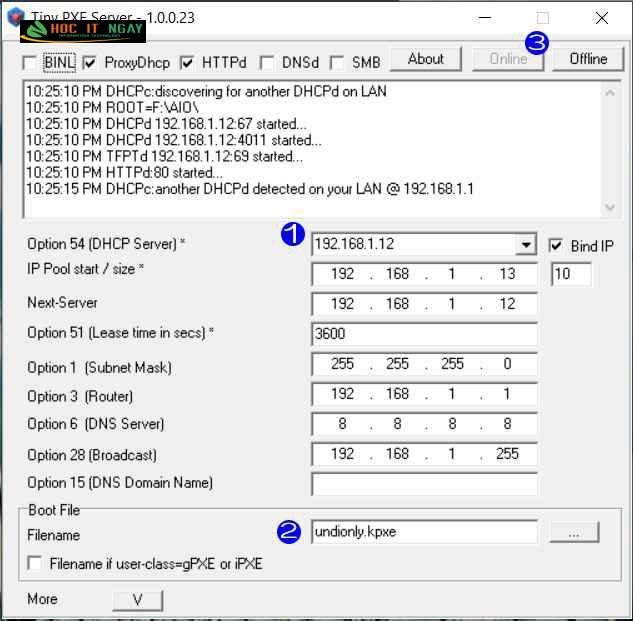Click the Option 3 Router field
Screen dimensions: 633x621
pos(424,394)
